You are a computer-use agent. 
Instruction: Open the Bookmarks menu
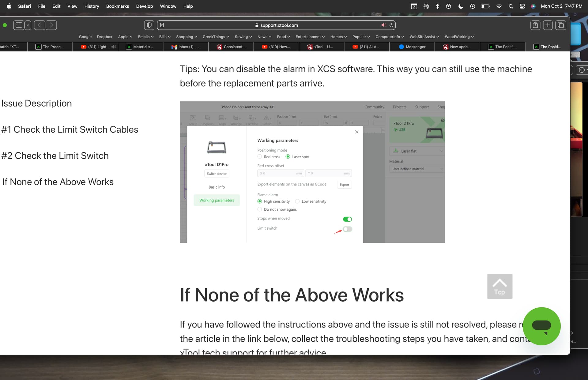pos(118,6)
